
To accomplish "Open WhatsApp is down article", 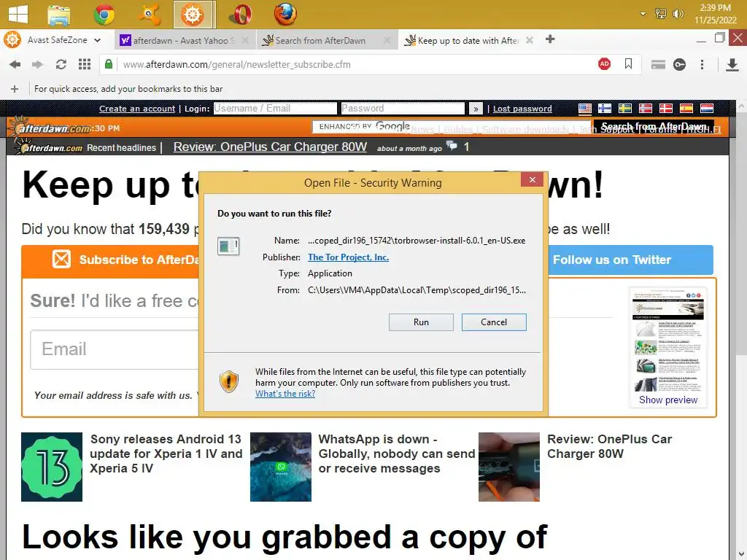I will click(396, 454).
